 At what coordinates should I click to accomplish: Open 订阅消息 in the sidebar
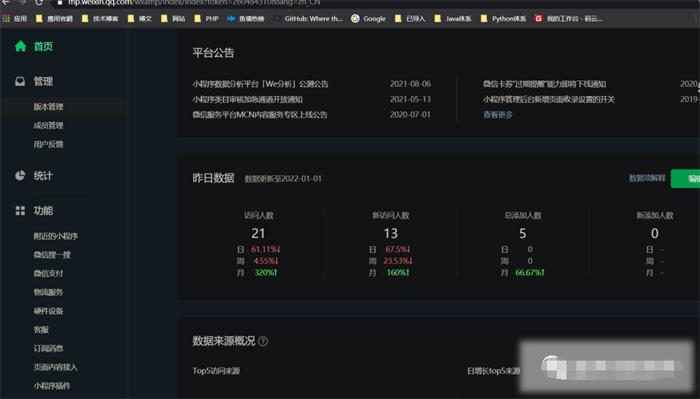tap(48, 348)
